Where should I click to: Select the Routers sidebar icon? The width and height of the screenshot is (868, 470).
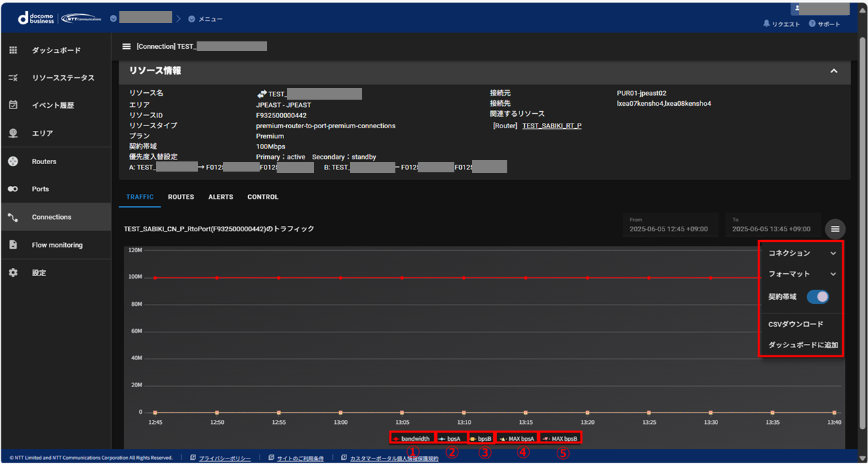(x=13, y=161)
